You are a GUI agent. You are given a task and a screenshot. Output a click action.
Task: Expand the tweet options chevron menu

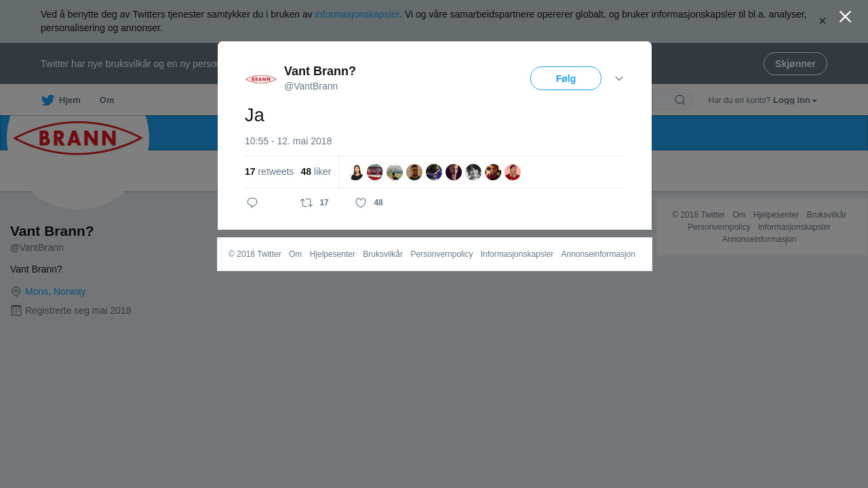coord(619,79)
